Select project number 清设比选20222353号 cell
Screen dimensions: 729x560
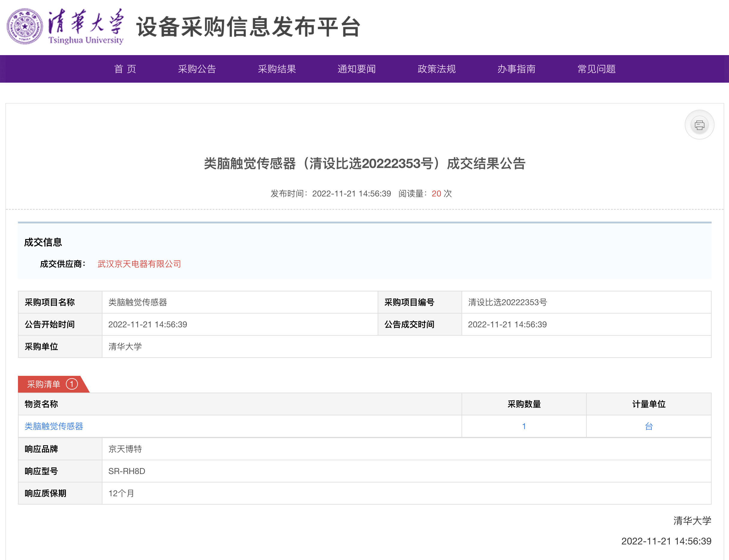(586, 302)
